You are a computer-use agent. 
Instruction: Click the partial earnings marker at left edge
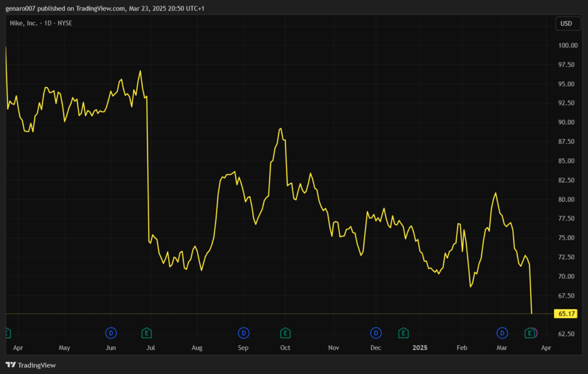pos(7,333)
